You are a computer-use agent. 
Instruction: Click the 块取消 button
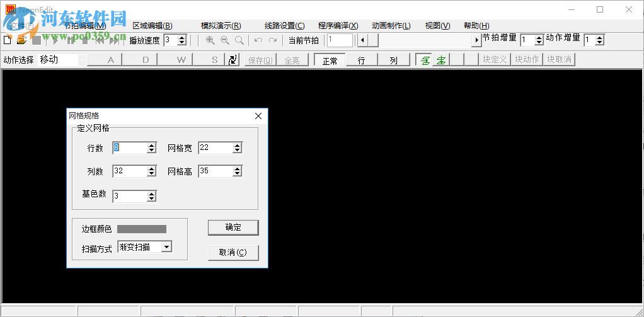[x=559, y=60]
